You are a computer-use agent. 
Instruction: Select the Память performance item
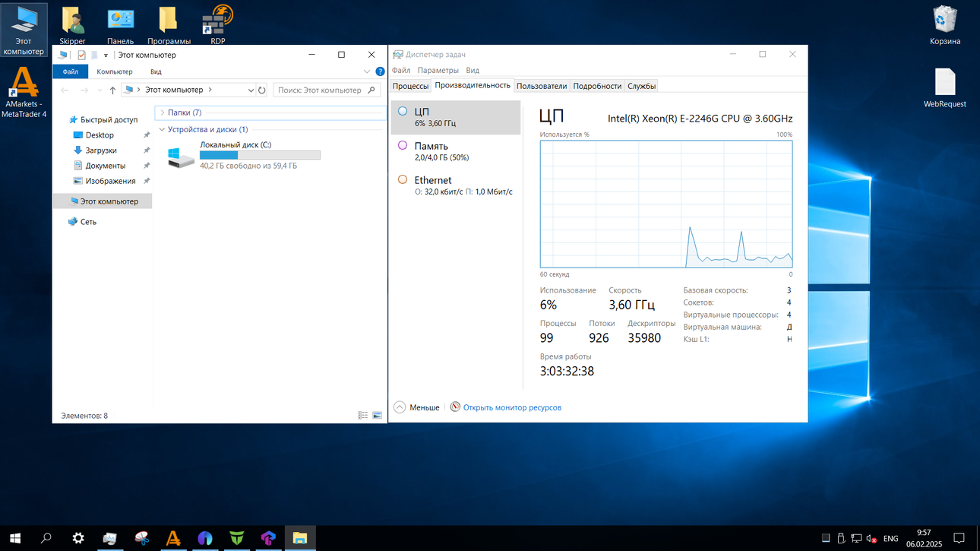point(456,151)
